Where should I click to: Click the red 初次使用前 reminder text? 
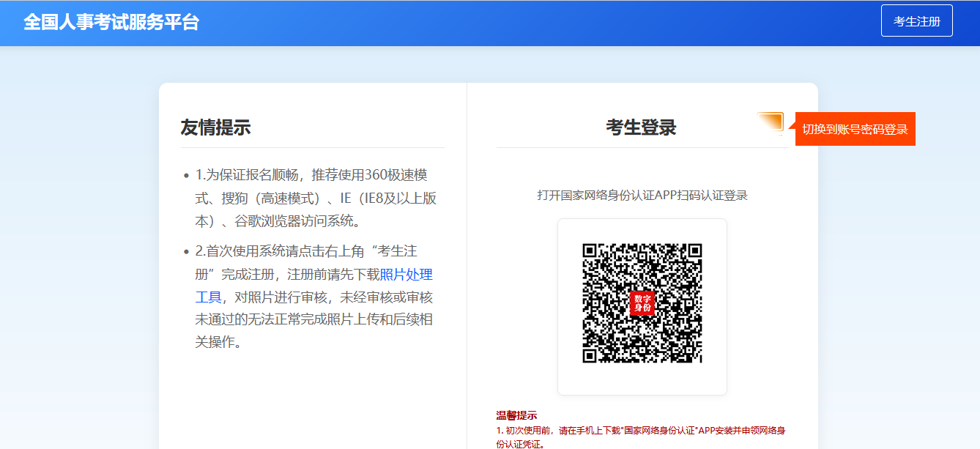click(x=641, y=431)
